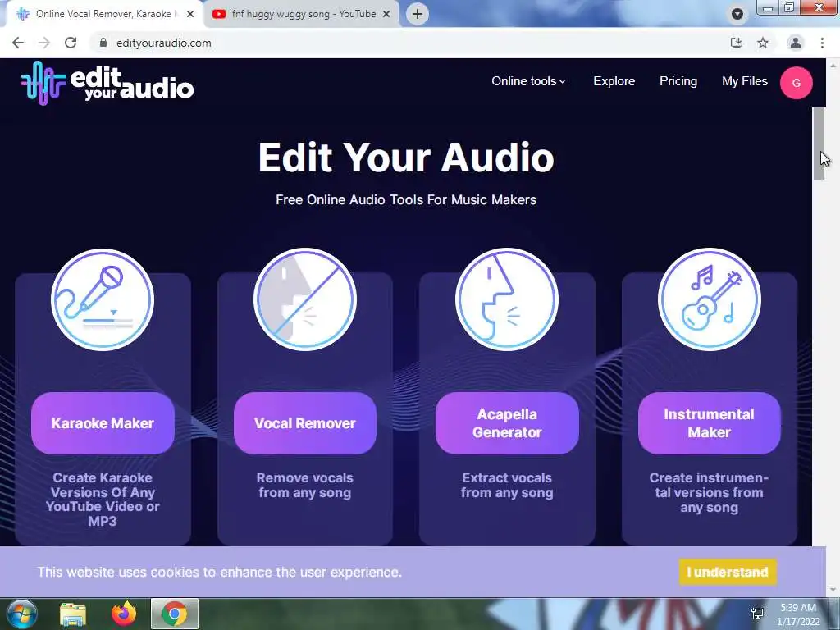The image size is (840, 630).
Task: Open the Chrome profile icon
Action: point(796,43)
